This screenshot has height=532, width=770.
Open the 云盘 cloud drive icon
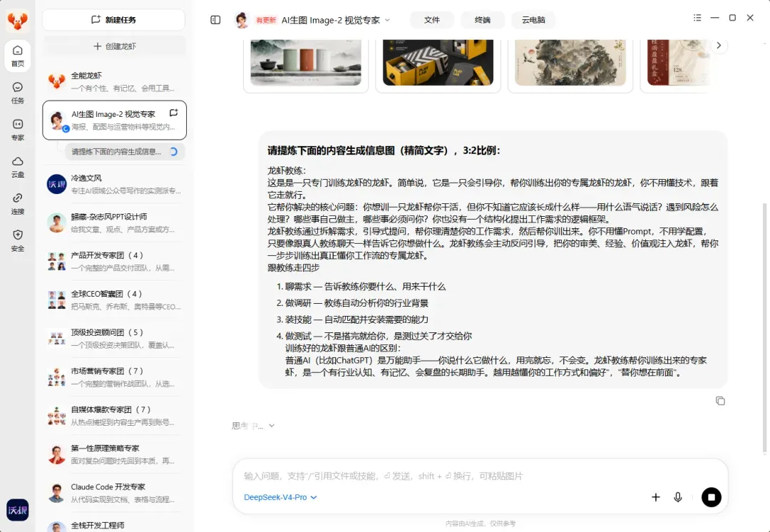[18, 167]
